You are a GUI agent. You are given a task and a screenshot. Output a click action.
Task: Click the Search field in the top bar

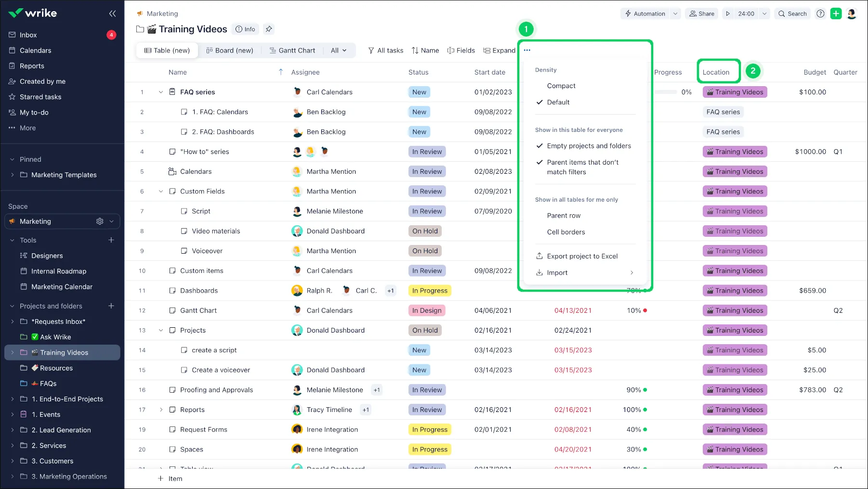(x=792, y=14)
